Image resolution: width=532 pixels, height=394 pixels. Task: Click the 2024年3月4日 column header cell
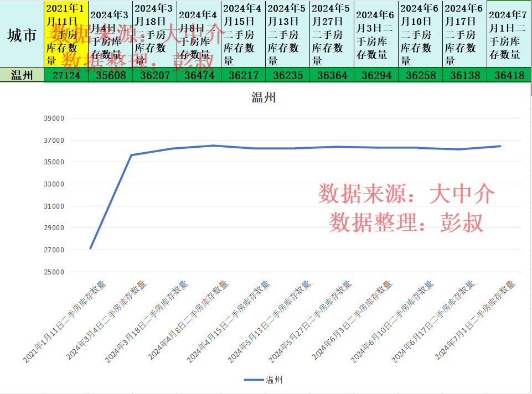[x=110, y=34]
